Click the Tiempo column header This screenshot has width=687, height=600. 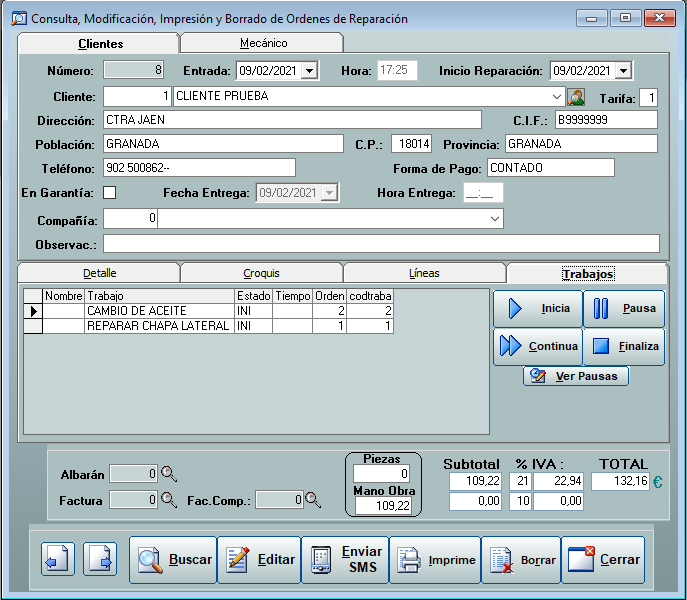click(292, 296)
